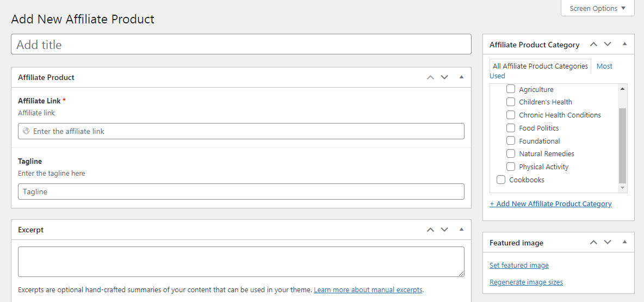644x302 pixels.
Task: Move Affiliate Product panel up
Action: point(430,77)
